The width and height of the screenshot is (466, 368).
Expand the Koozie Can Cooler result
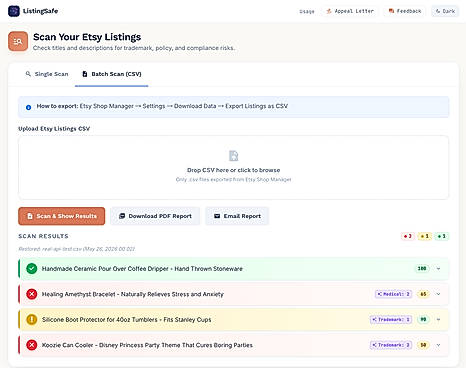coord(438,345)
